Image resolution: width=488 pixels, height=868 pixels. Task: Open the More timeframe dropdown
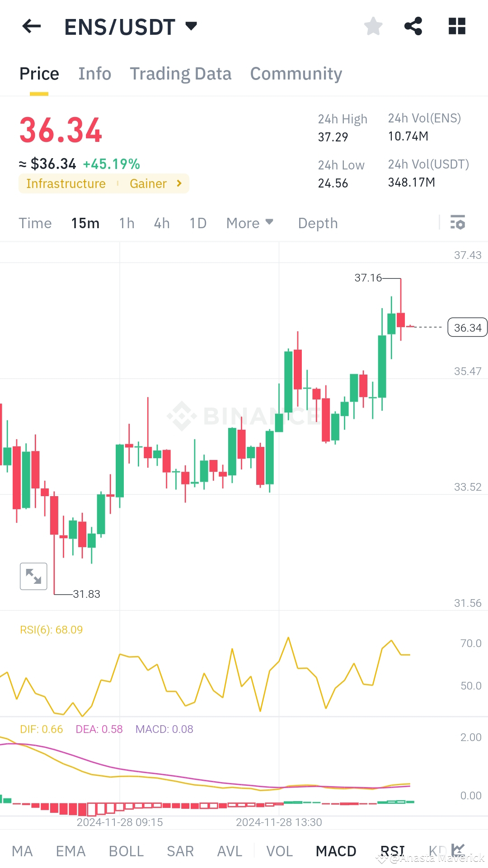point(249,223)
